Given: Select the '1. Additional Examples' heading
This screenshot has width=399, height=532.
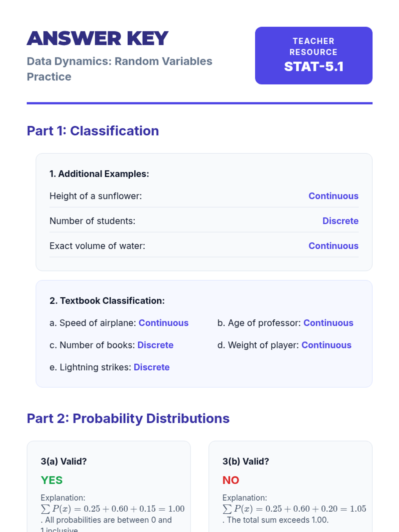Looking at the screenshot, I should tap(99, 174).
